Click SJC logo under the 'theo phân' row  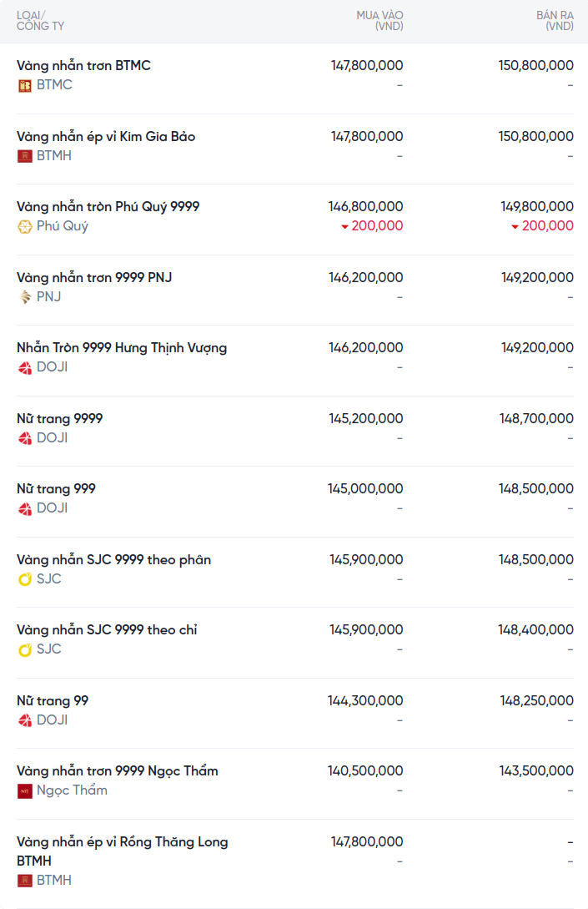25,579
